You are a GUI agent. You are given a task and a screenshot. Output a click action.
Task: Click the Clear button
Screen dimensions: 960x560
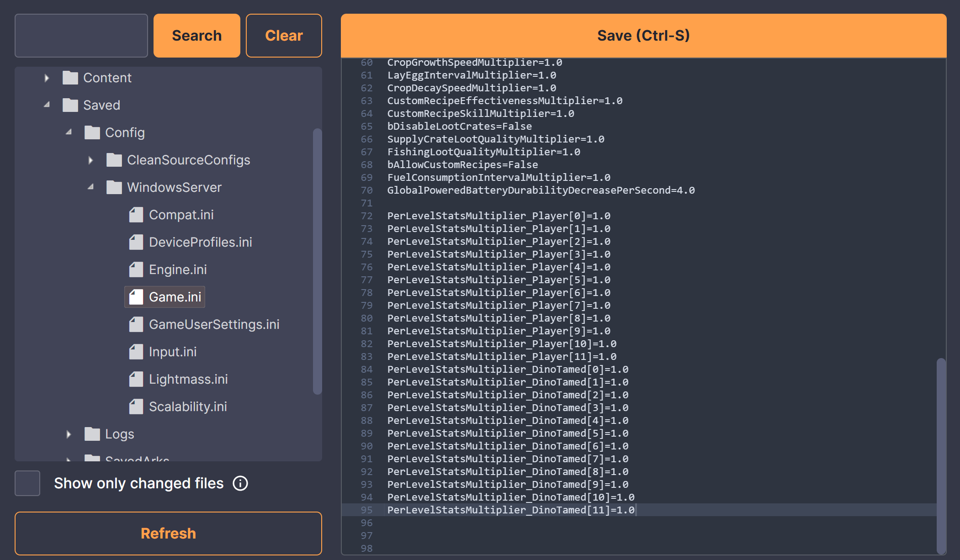[284, 36]
